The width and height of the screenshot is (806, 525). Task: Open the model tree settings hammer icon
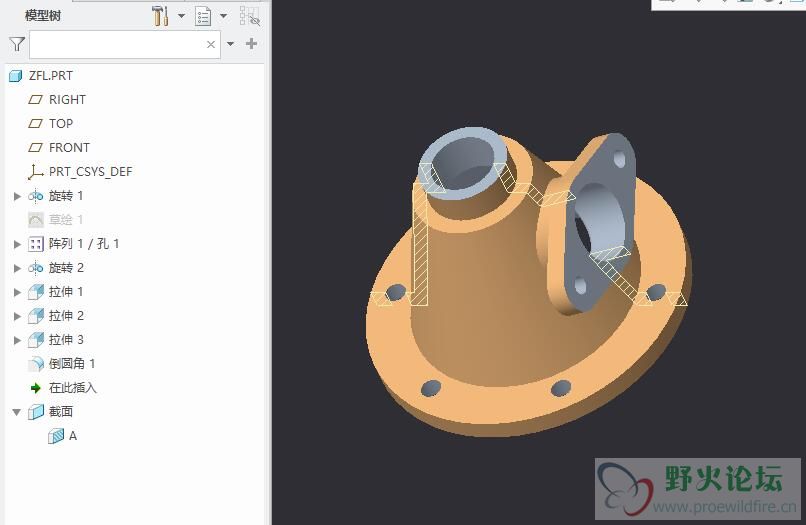coord(160,16)
